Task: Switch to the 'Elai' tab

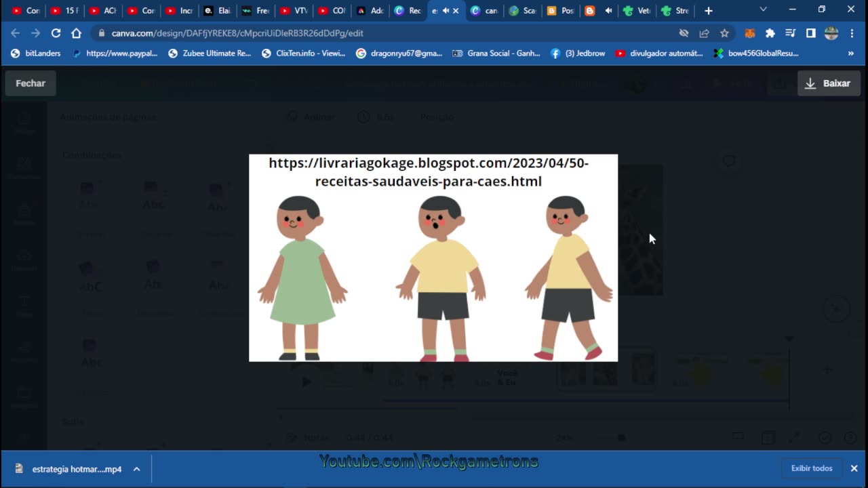Action: point(217,11)
